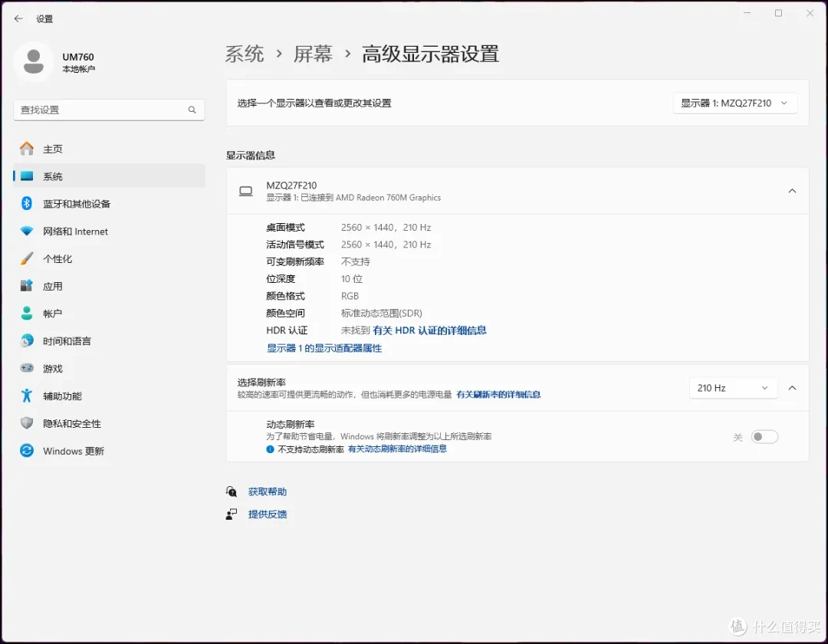
Task: Collapse the MZQ27F210 display info section
Action: pos(792,191)
